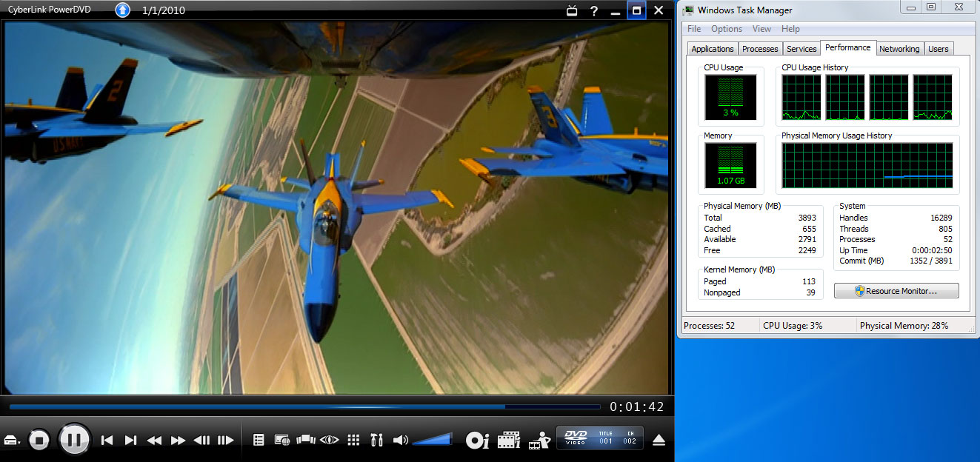Switch to the Users tab
This screenshot has width=980, height=462.
pyautogui.click(x=939, y=49)
